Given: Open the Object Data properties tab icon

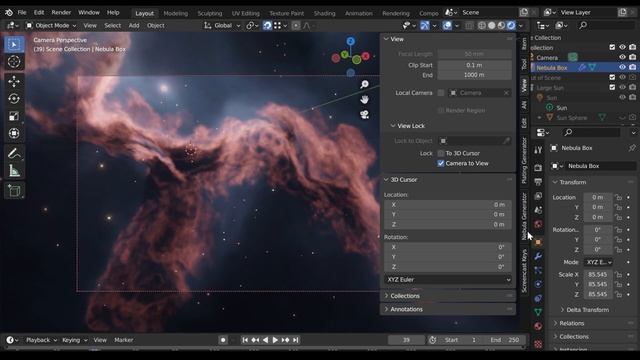Looking at the screenshot, I should click(x=538, y=312).
